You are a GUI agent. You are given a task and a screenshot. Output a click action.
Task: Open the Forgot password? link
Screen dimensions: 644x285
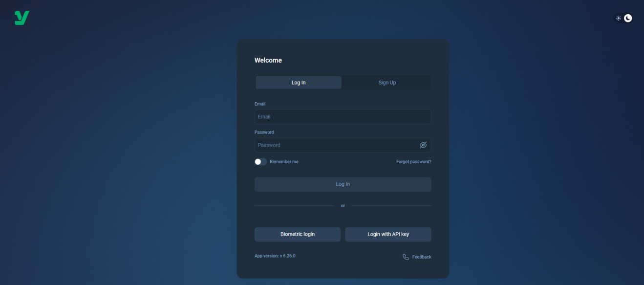point(413,162)
